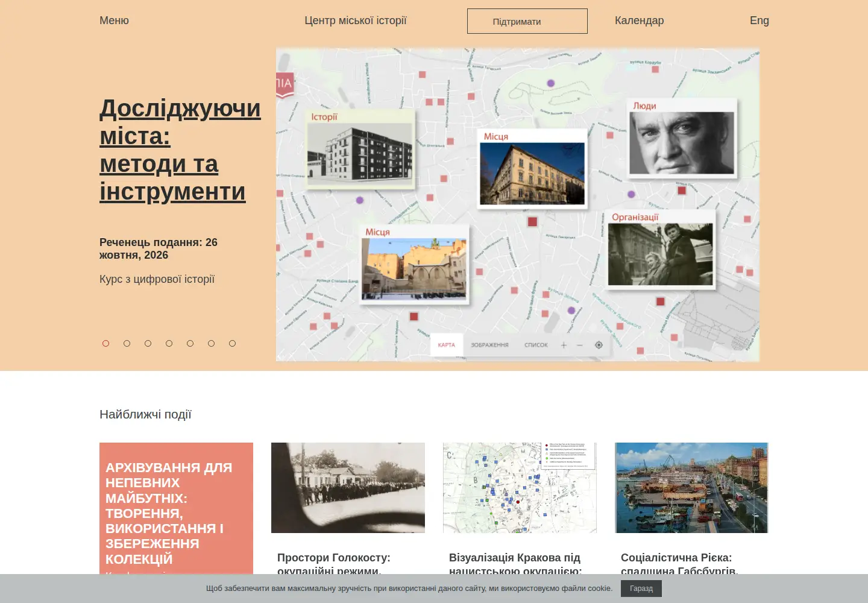Select the fourth slide dot
868x603 pixels.
pos(169,344)
